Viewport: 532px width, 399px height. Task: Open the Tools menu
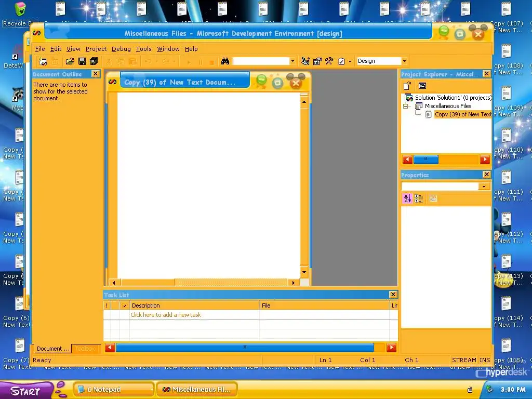[x=143, y=49]
